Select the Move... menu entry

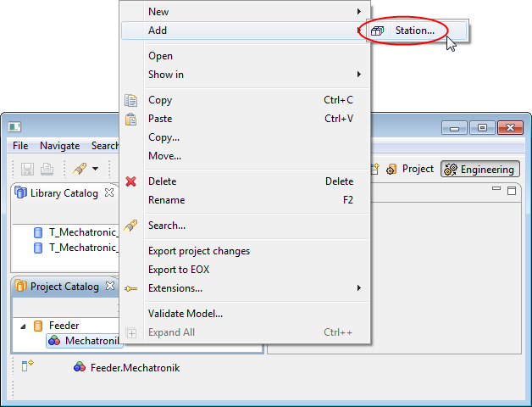[246, 156]
